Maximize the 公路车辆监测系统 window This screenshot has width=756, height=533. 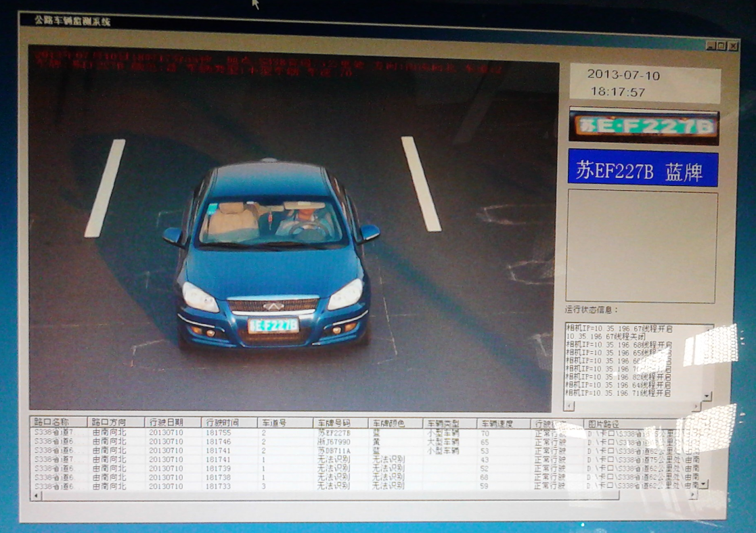point(721,46)
